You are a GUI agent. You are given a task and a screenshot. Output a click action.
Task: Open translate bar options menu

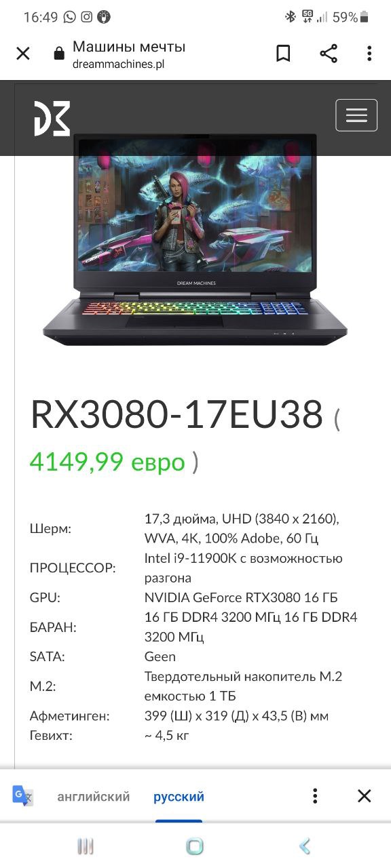[315, 795]
